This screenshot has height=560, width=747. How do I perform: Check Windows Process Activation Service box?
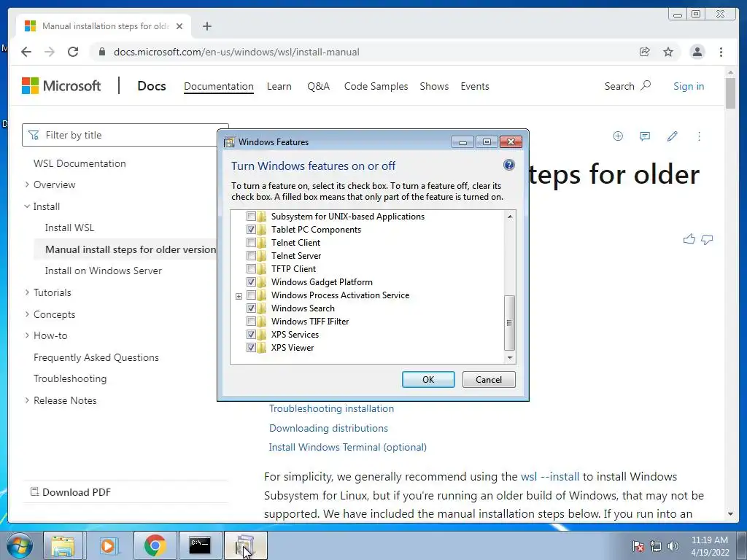251,295
